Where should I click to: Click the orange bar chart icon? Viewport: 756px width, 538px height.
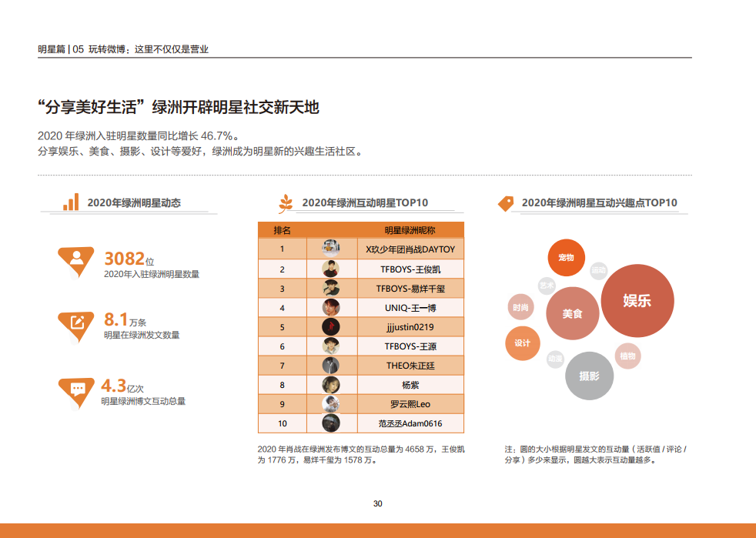click(x=71, y=202)
